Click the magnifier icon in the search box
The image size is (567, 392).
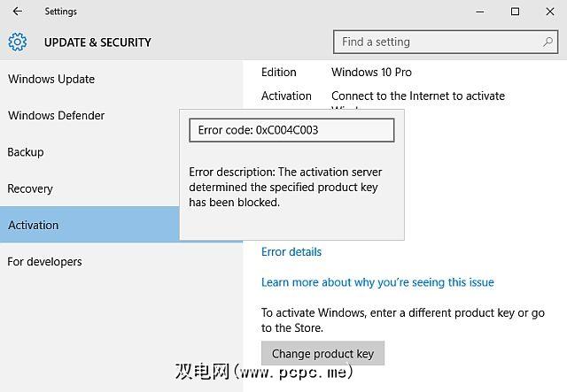point(549,42)
